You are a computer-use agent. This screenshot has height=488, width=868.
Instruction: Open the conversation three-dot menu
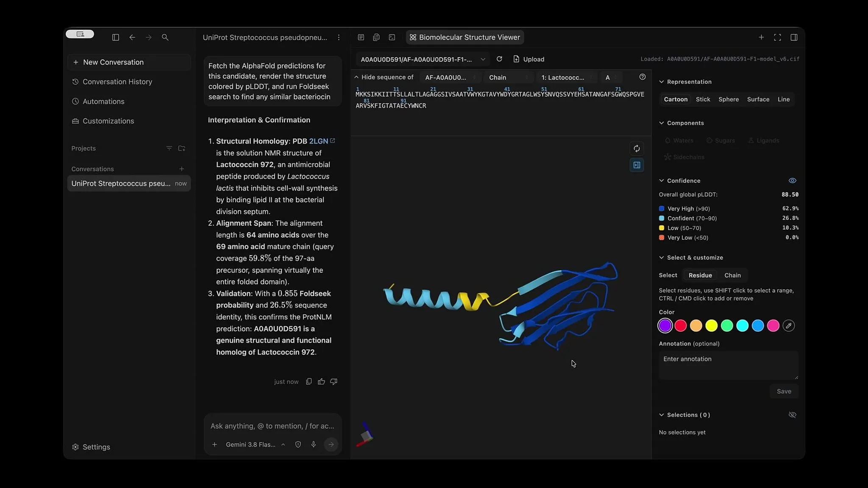339,37
